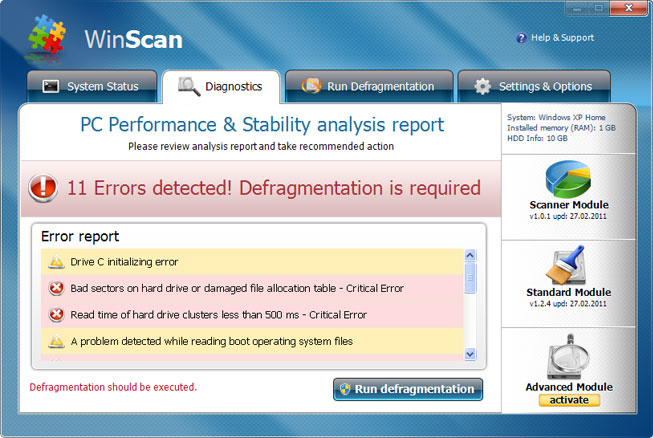Click 'System: Windows XP Home' info text
653x438 pixels.
tap(556, 117)
